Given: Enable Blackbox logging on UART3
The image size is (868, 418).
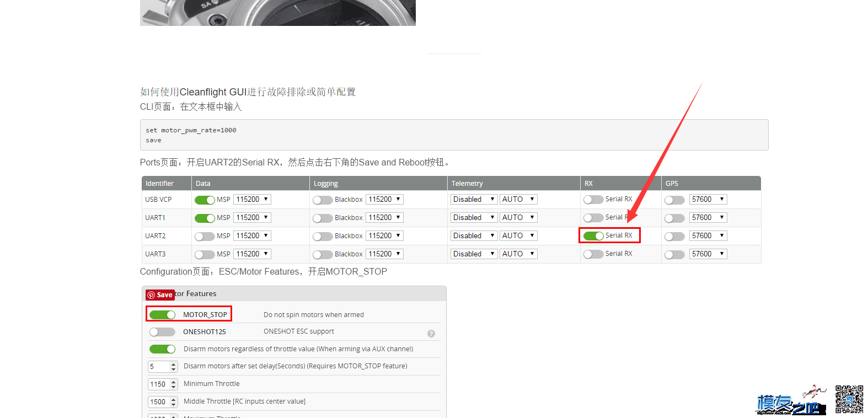Looking at the screenshot, I should point(323,254).
